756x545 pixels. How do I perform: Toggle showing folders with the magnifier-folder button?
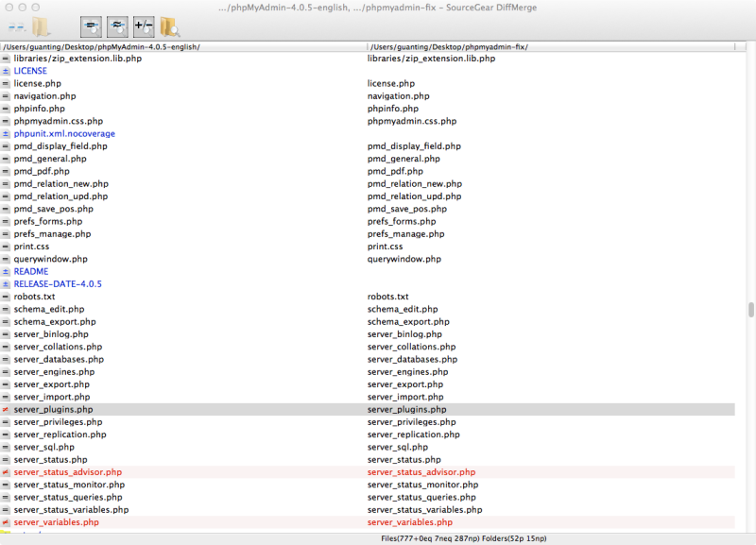point(170,27)
